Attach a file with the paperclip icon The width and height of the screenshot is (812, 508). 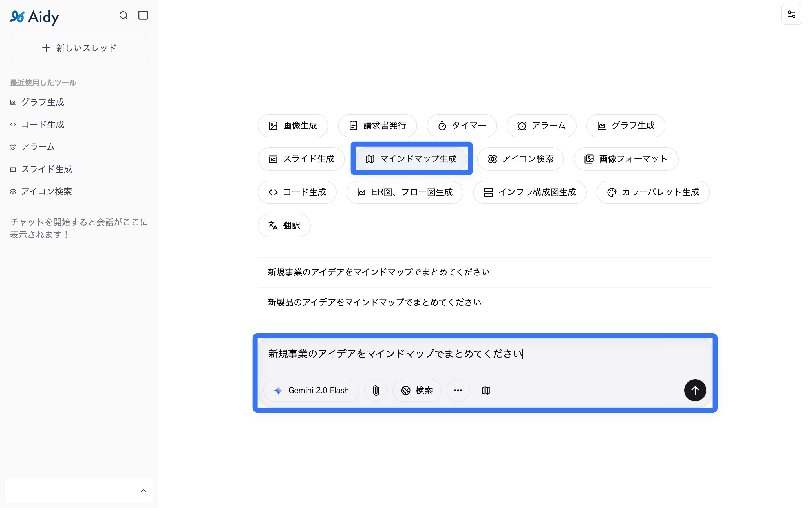[376, 390]
